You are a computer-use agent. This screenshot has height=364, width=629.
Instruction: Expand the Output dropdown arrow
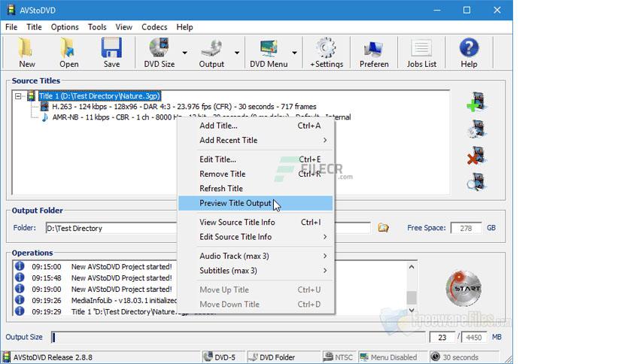tap(237, 53)
